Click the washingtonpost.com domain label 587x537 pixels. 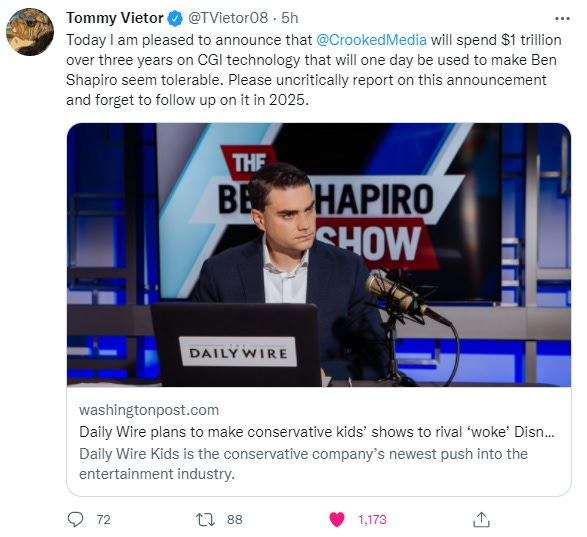149,410
